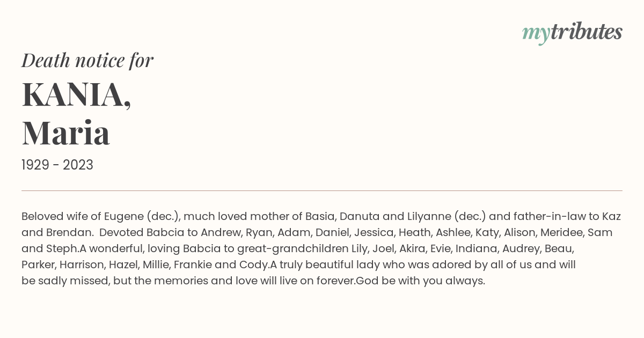
Task: Click the name Harrison in list
Action: (80, 265)
